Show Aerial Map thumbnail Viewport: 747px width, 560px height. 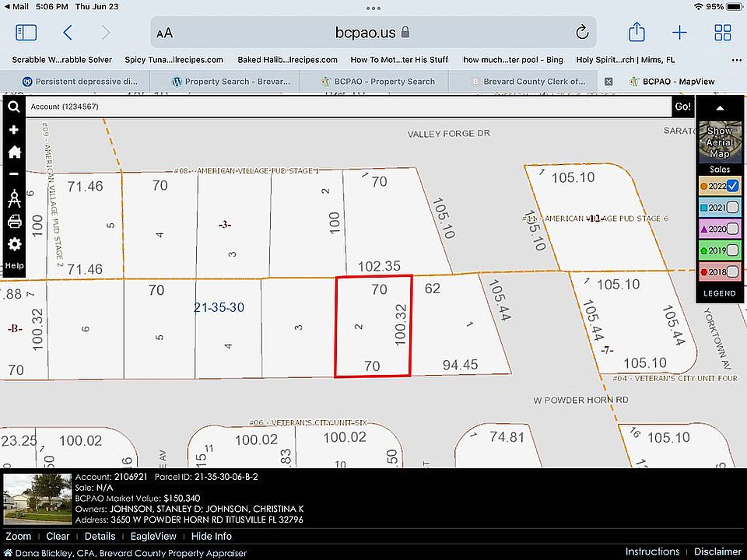pyautogui.click(x=720, y=141)
